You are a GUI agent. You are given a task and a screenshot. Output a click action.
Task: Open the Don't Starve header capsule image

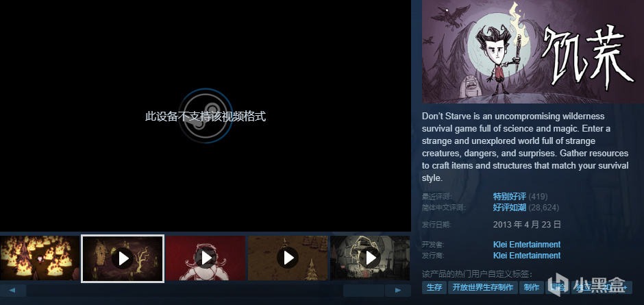tap(533, 52)
